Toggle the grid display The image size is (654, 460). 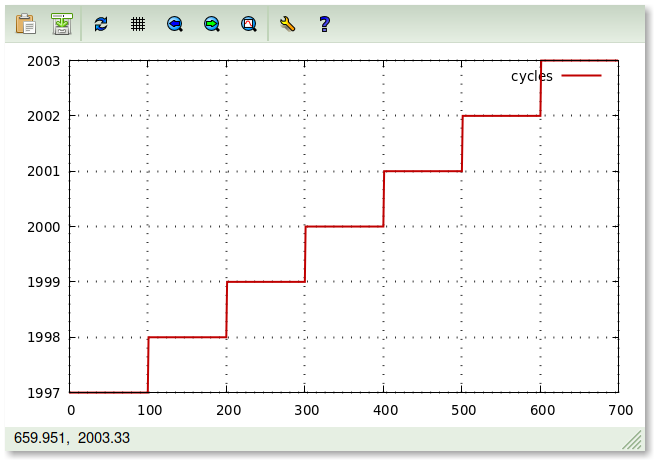tap(138, 24)
